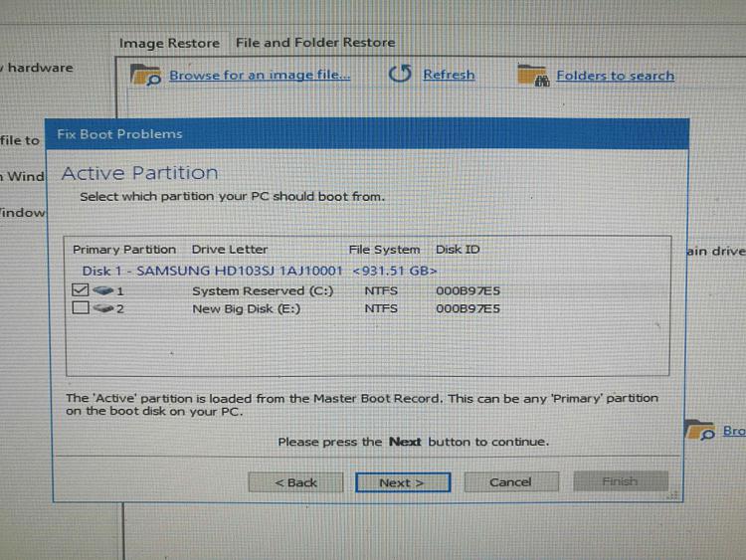Check the New Big Disk (E:) checkbox
746x560 pixels.
point(81,307)
